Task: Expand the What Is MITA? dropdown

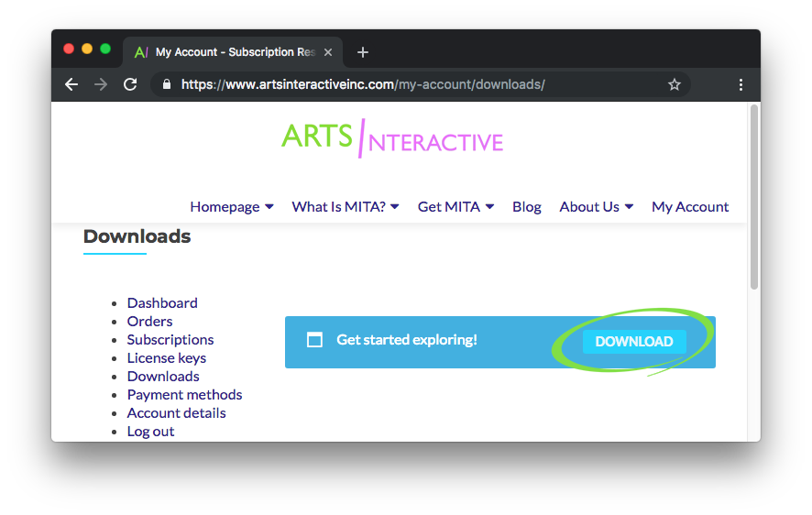Action: coord(346,207)
